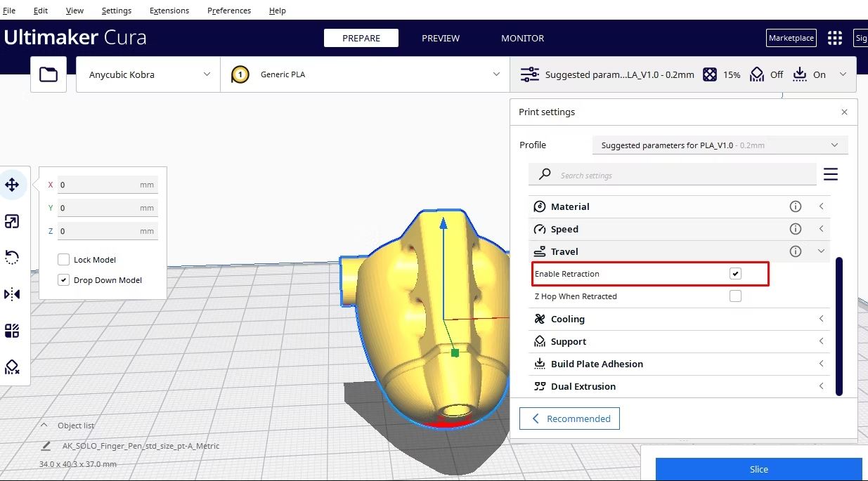Screen dimensions: 868x481
Task: Click the Cooling category fan icon
Action: pos(540,319)
